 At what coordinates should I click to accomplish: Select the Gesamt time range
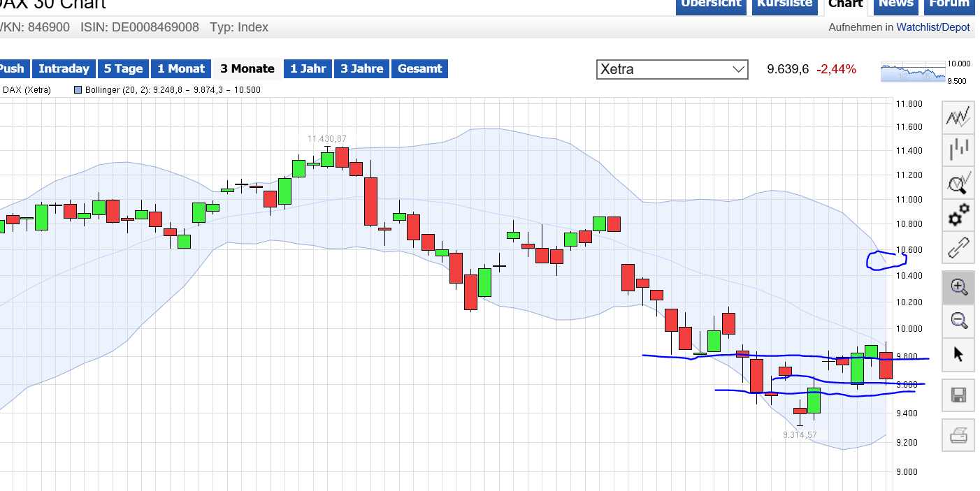(x=419, y=68)
